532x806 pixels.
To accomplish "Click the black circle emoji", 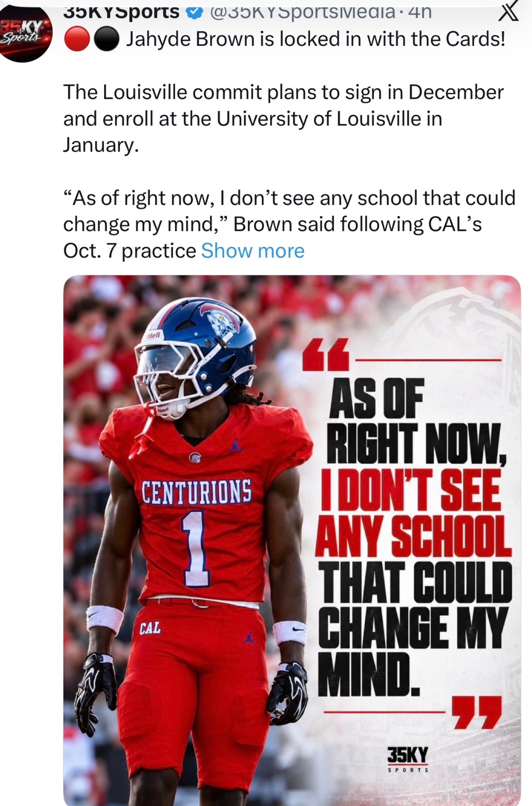I will click(106, 40).
